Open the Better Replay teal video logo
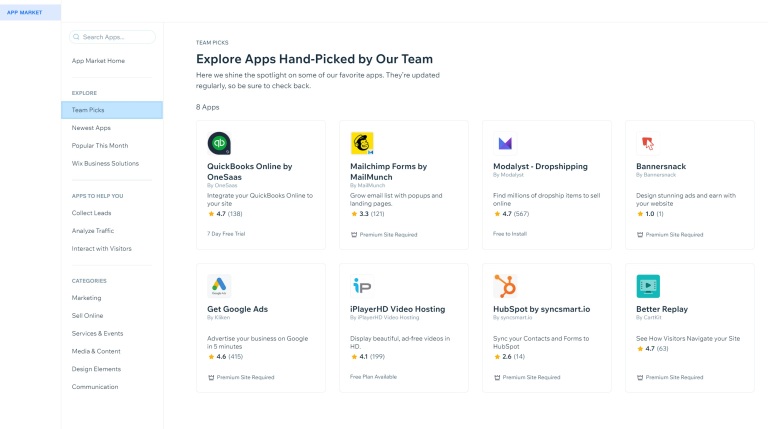 648,286
